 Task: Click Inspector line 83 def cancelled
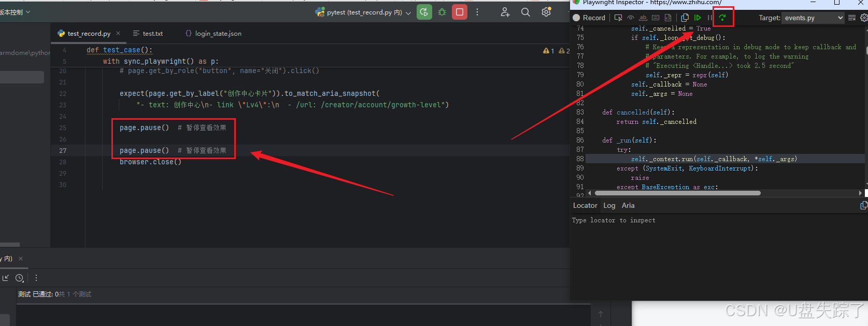pyautogui.click(x=638, y=112)
